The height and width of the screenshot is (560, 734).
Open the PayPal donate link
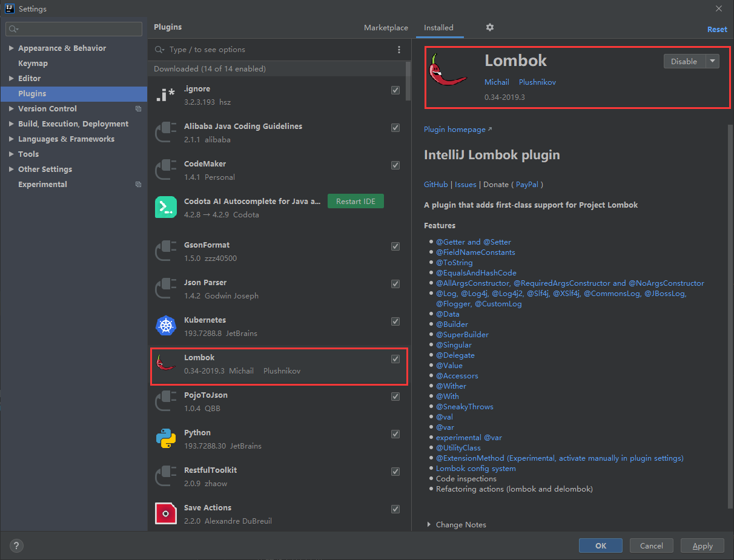tap(527, 185)
